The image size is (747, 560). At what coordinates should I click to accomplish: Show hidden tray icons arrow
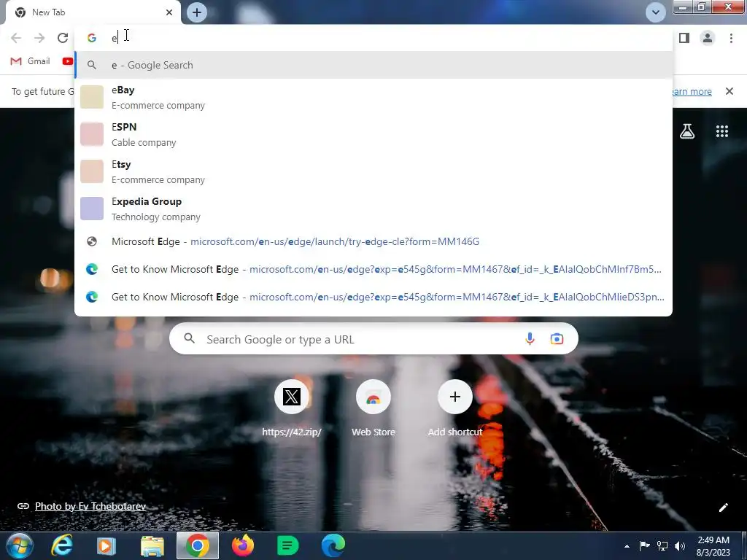coord(627,546)
